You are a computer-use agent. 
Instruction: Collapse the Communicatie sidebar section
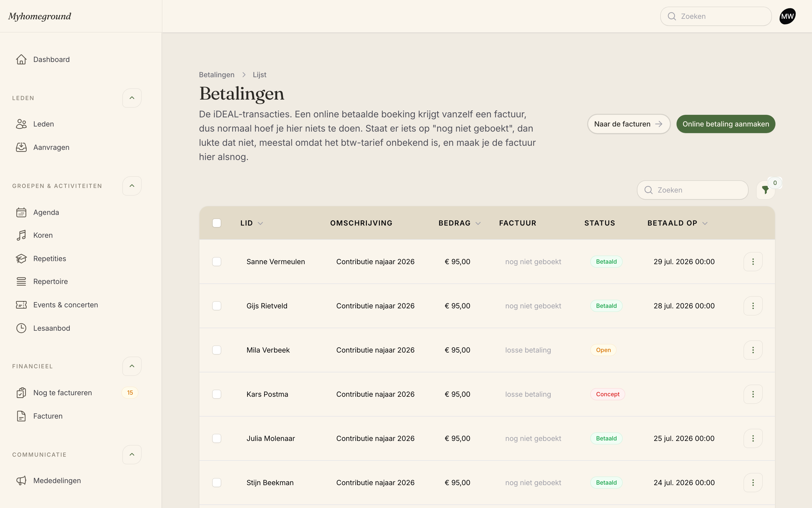132,455
